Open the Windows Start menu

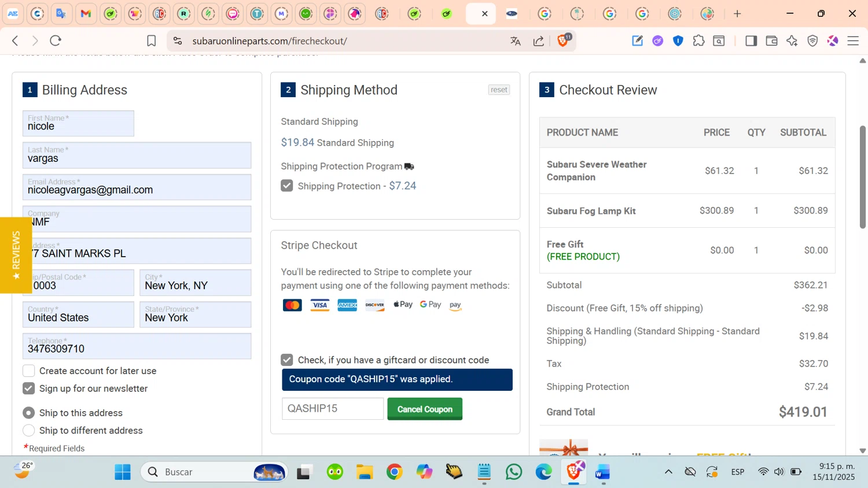click(123, 472)
